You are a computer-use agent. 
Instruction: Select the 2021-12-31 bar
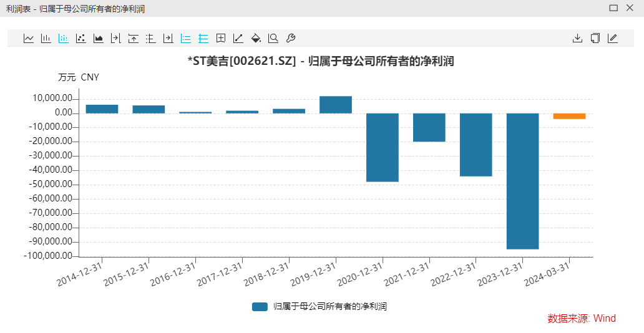(x=429, y=127)
